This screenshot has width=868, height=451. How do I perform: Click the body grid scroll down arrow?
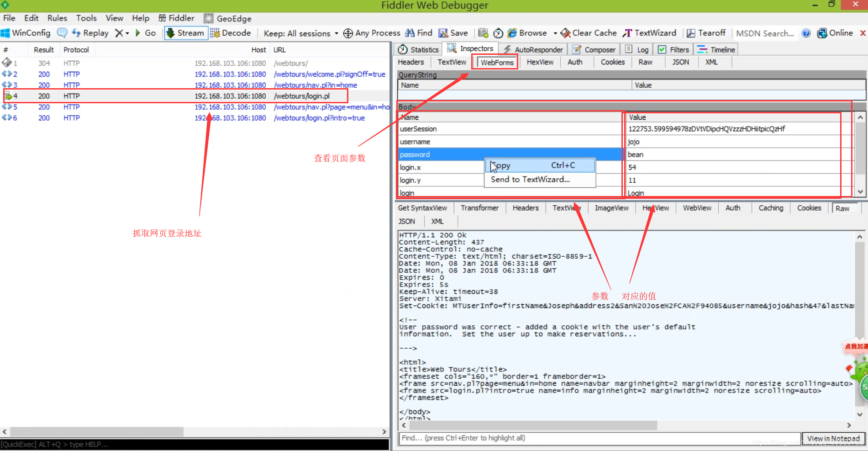click(860, 192)
